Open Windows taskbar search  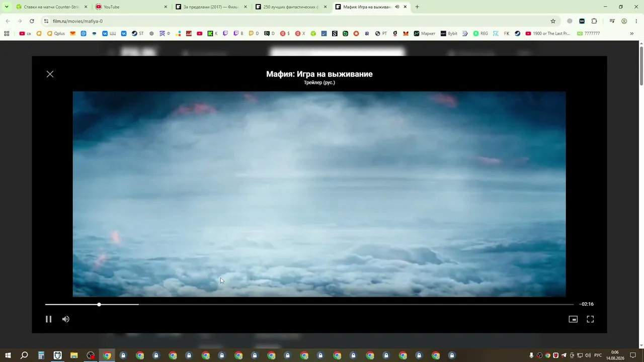pyautogui.click(x=24, y=355)
